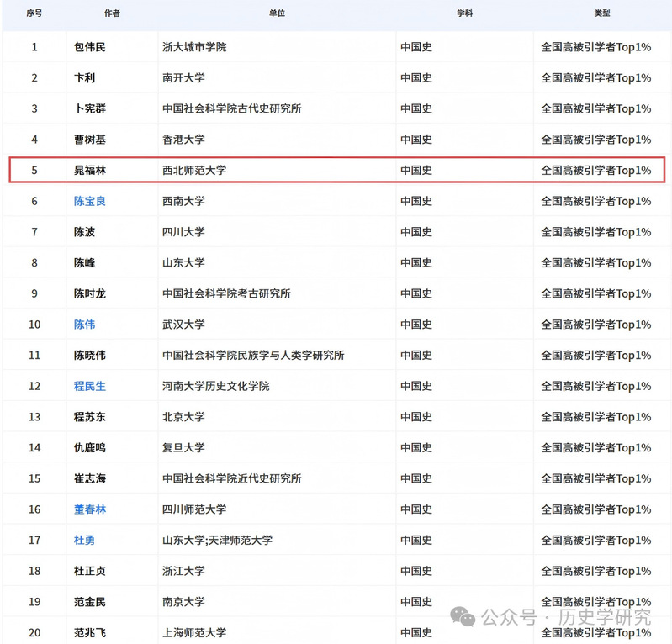Click author name 包伟民 in row 1

click(x=90, y=47)
